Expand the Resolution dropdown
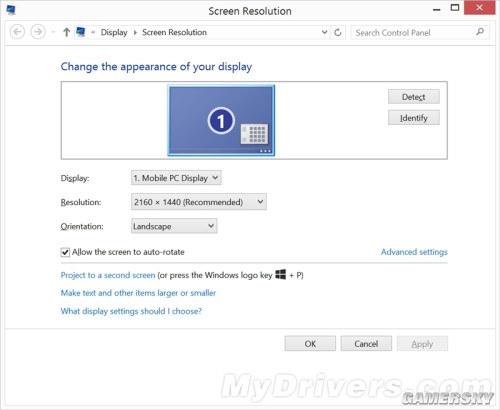 (x=199, y=202)
